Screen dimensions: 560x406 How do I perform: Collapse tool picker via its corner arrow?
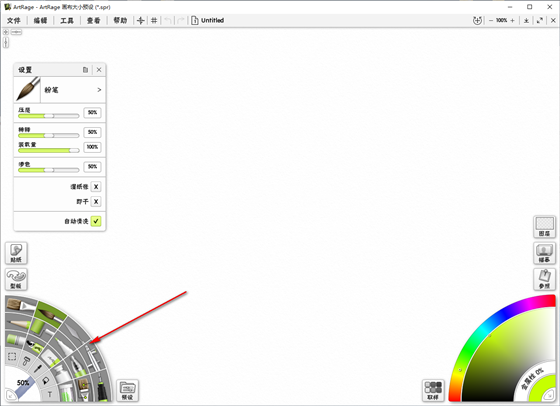pos(11,396)
